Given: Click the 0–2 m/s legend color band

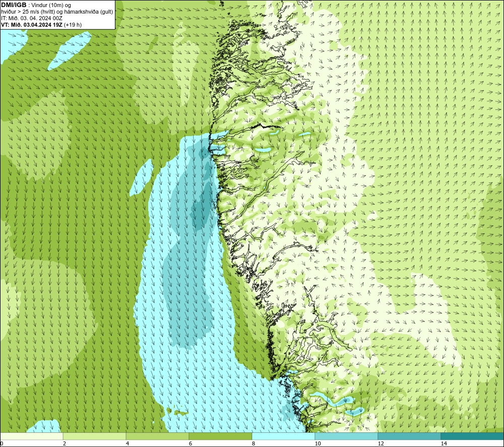Looking at the screenshot, I should click(x=31, y=436).
